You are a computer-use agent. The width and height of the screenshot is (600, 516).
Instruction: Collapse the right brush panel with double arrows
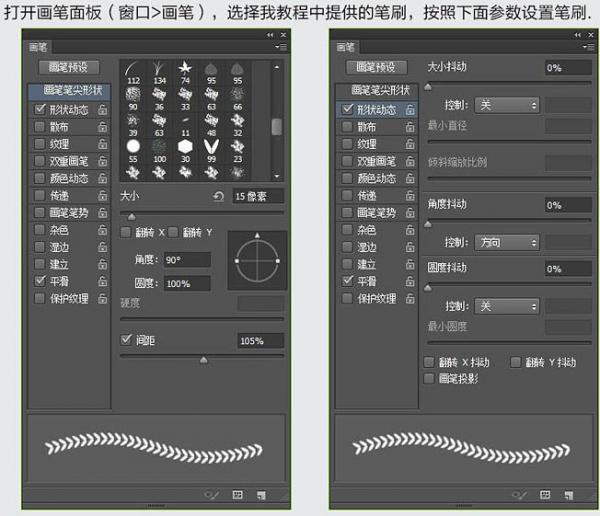pyautogui.click(x=578, y=35)
